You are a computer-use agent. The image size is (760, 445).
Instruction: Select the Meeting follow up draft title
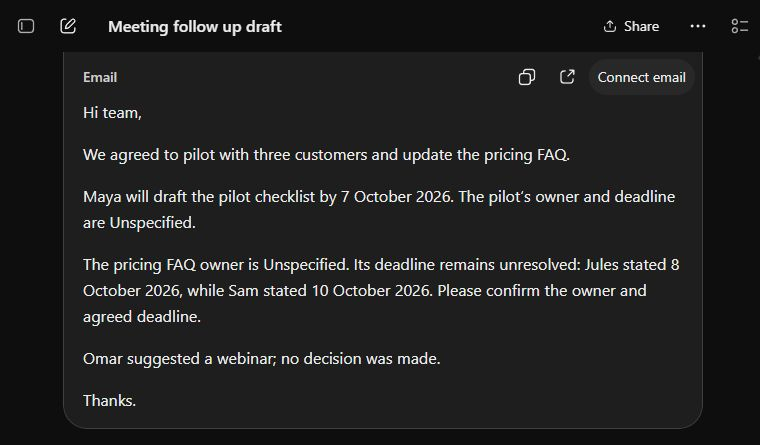(x=195, y=27)
